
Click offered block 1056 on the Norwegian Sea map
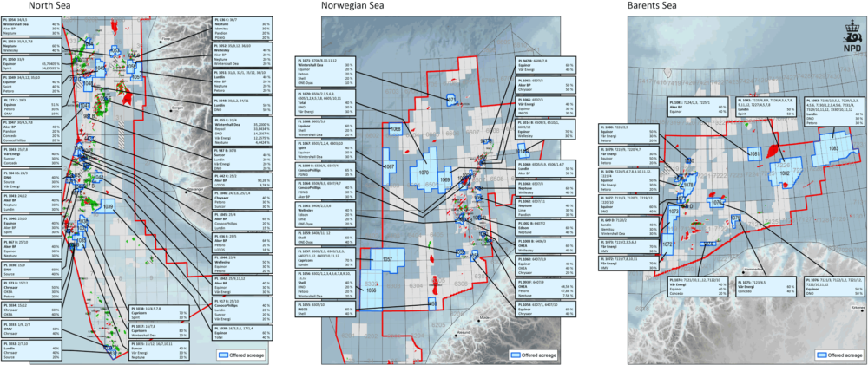[371, 290]
